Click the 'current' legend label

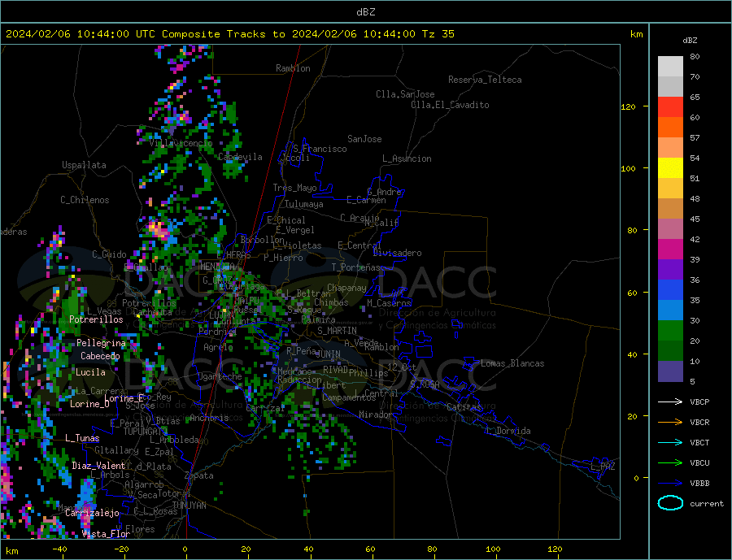707,504
